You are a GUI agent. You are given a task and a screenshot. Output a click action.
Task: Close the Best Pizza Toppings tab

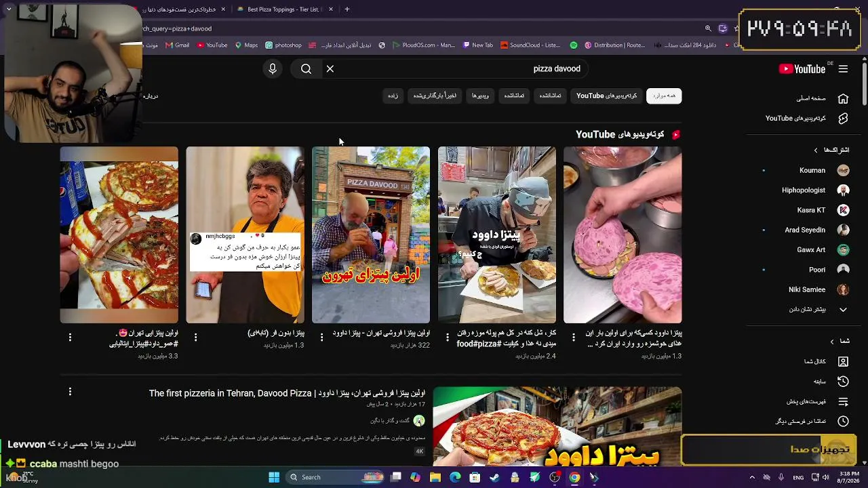pyautogui.click(x=331, y=9)
